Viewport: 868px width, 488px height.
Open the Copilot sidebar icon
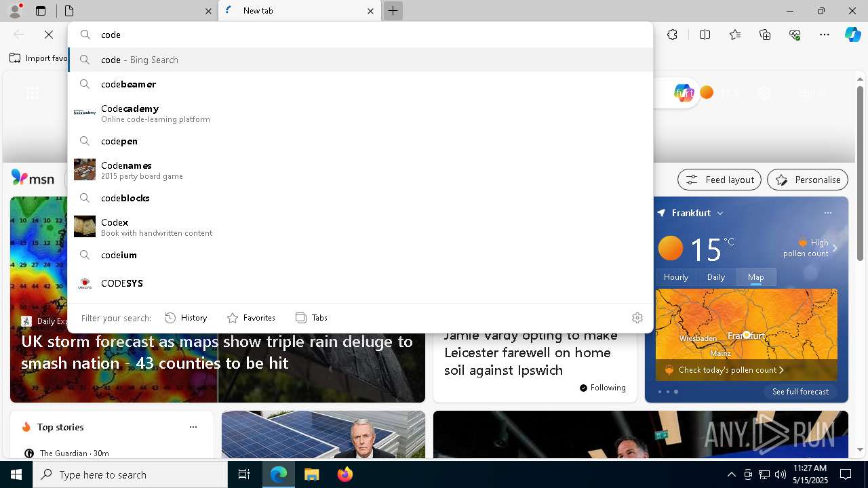(852, 35)
